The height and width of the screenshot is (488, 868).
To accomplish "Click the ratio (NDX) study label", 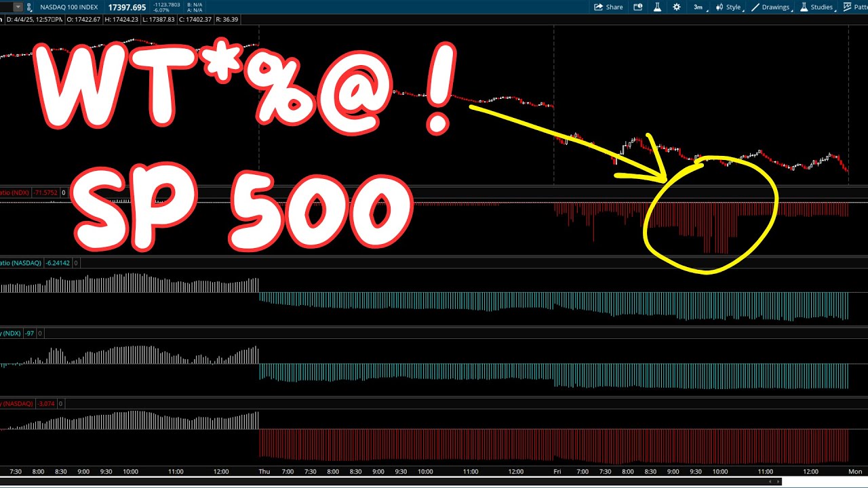I will (16, 192).
